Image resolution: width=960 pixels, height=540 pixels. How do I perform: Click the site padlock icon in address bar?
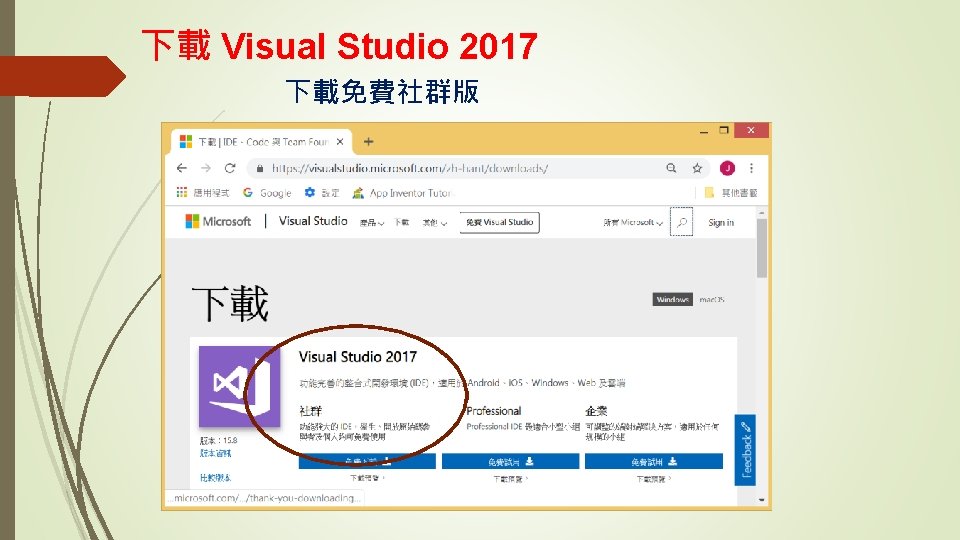[x=260, y=168]
